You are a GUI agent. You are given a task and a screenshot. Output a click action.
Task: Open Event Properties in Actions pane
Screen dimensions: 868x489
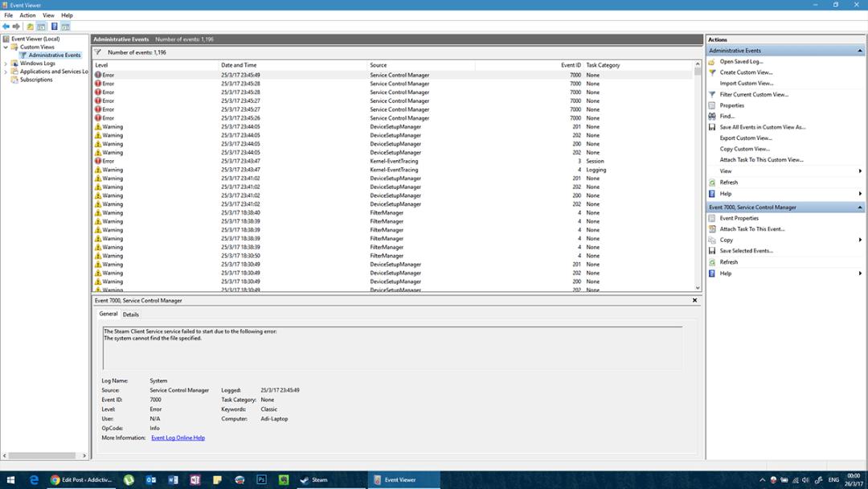tap(739, 218)
